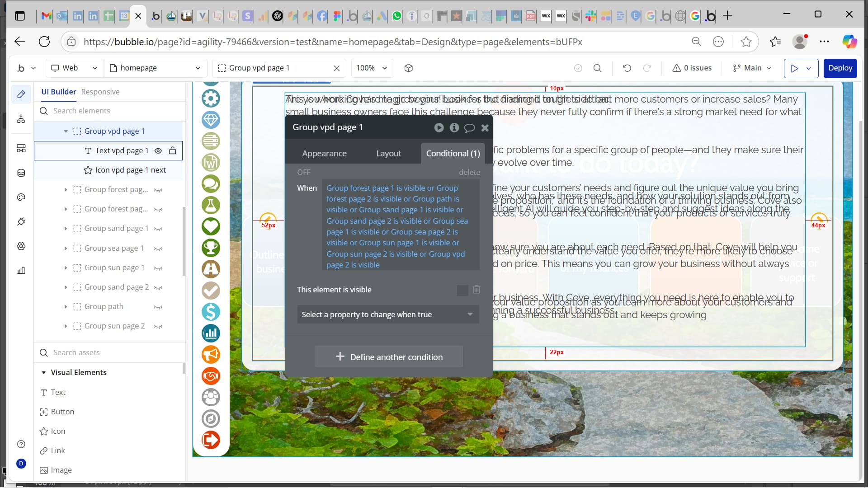Open the Data tab database icon
Image resolution: width=868 pixels, height=488 pixels.
(21, 173)
